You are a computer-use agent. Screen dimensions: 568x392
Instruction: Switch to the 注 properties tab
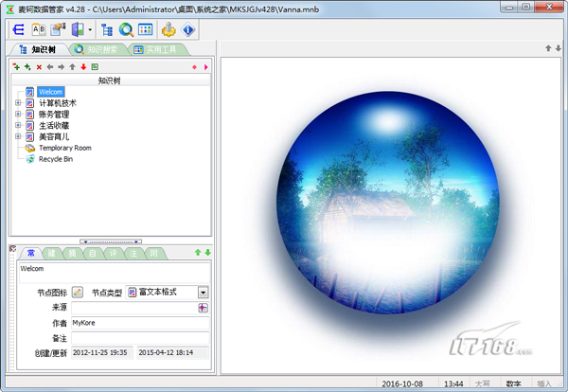[x=133, y=253]
